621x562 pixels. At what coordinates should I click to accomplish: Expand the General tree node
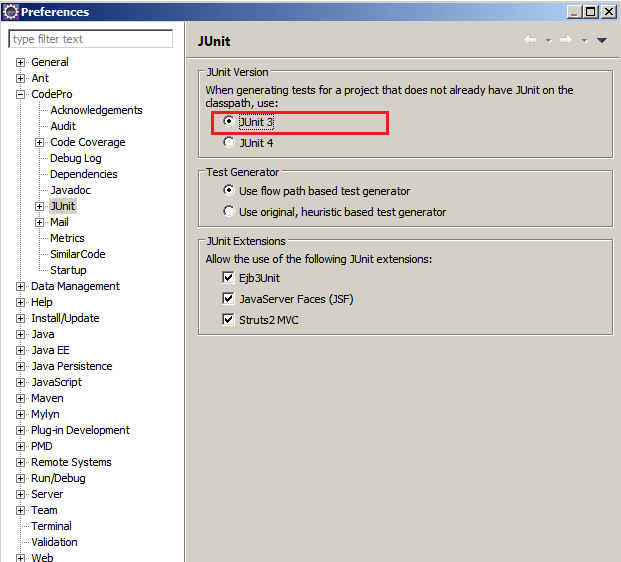point(20,63)
